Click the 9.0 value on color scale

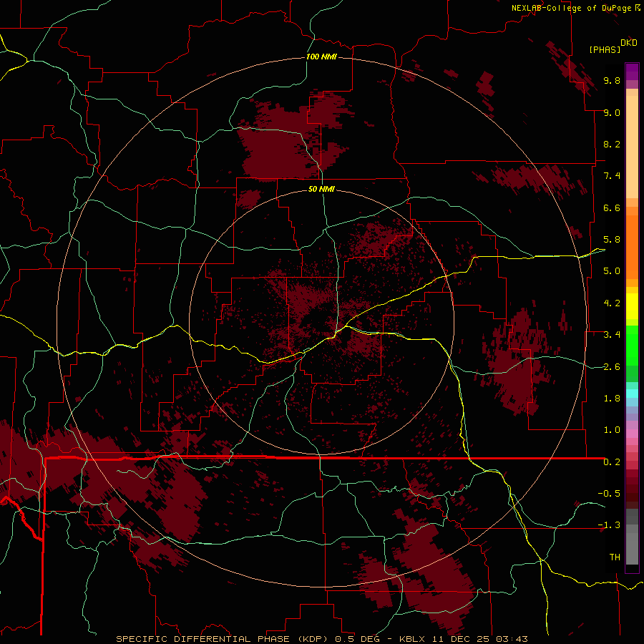pos(612,112)
